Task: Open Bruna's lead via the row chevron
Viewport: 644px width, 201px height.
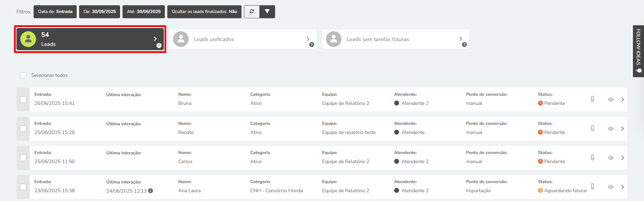Action: coord(622,100)
